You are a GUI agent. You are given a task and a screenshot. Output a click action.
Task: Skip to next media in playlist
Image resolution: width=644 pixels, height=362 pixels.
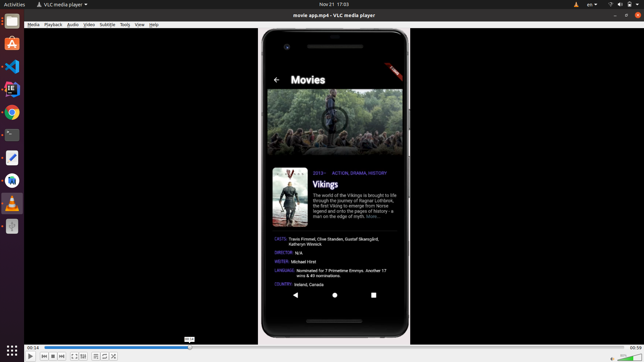[62, 356]
